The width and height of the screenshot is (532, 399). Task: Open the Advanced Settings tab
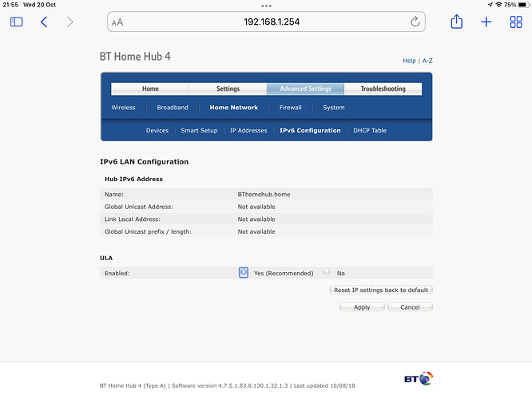[x=305, y=89]
